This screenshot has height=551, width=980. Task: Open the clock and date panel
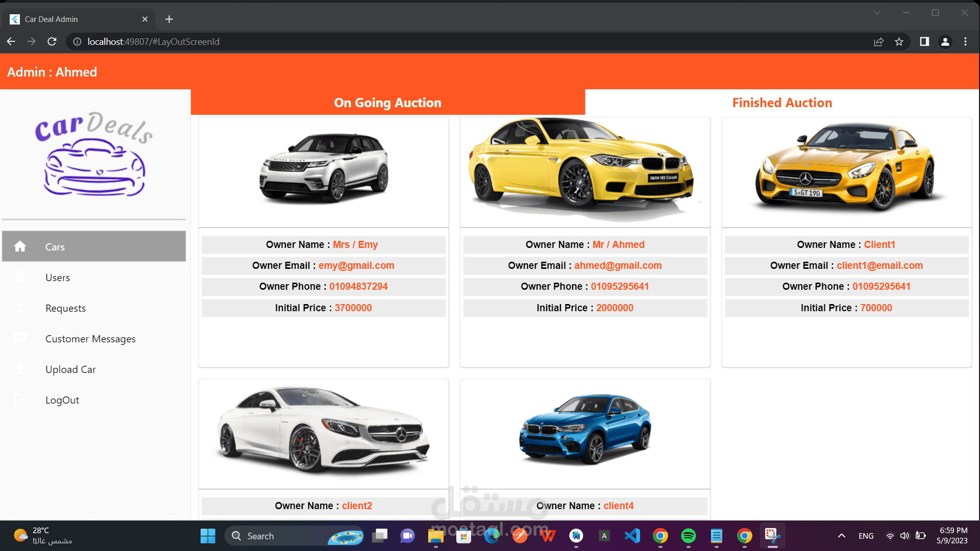(x=953, y=536)
